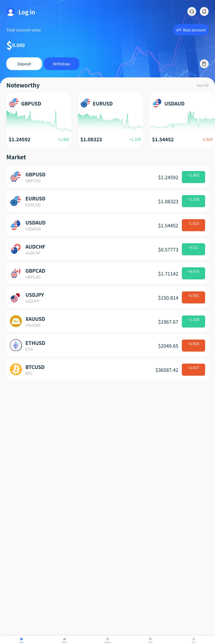Click the Withdraw button
The height and width of the screenshot is (644, 215).
tap(62, 64)
